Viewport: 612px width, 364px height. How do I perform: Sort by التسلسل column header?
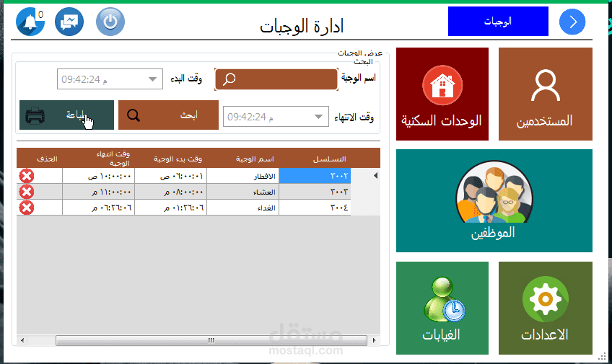(x=315, y=159)
